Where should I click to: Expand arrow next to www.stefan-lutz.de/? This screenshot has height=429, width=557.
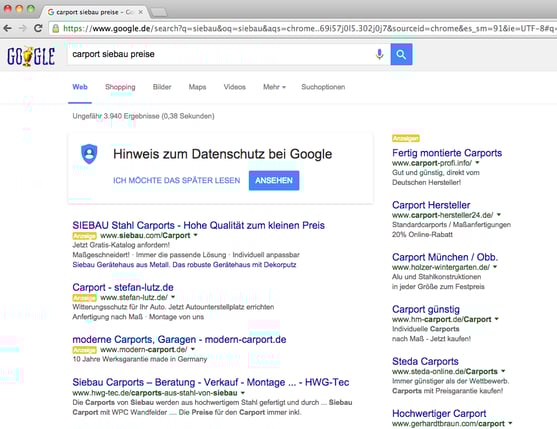tap(173, 297)
